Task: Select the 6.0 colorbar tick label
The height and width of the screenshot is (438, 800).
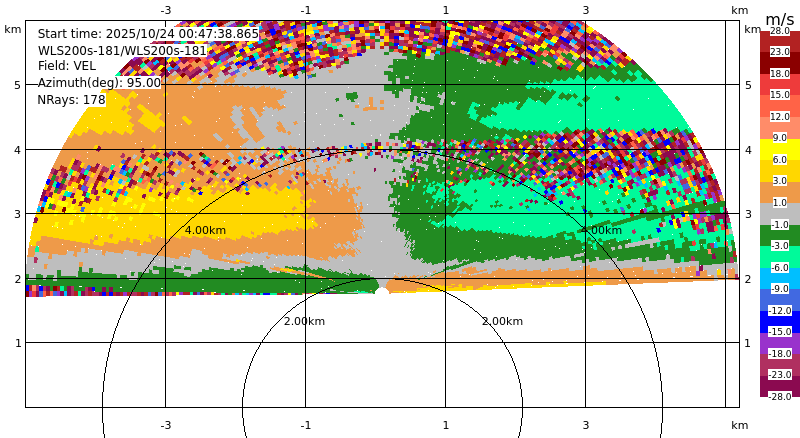Action: pos(780,160)
